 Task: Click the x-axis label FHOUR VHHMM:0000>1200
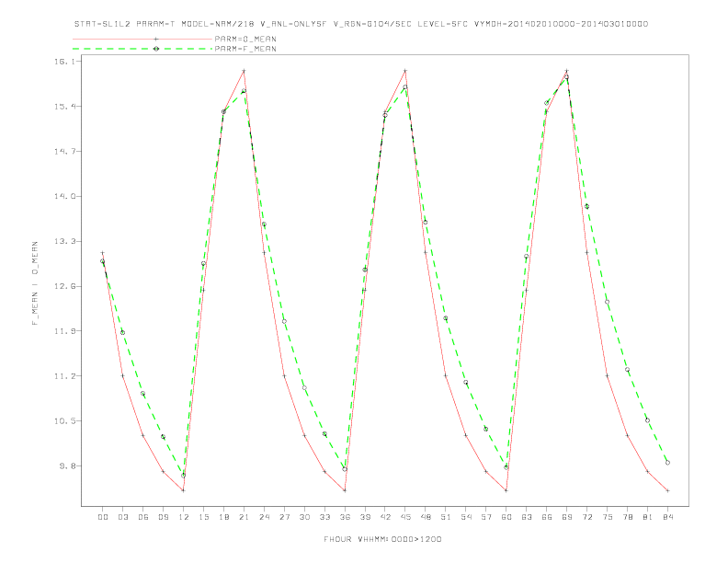pos(382,539)
